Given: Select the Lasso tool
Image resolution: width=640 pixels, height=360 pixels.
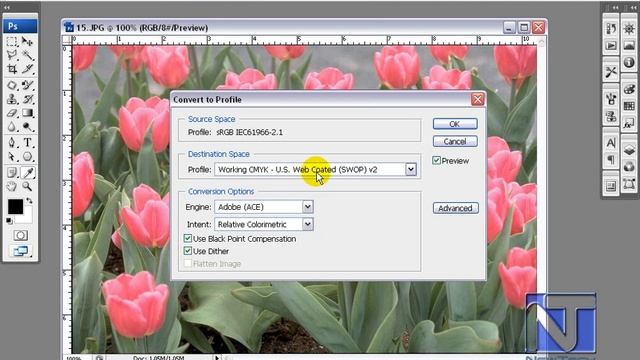Looking at the screenshot, I should coord(12,55).
